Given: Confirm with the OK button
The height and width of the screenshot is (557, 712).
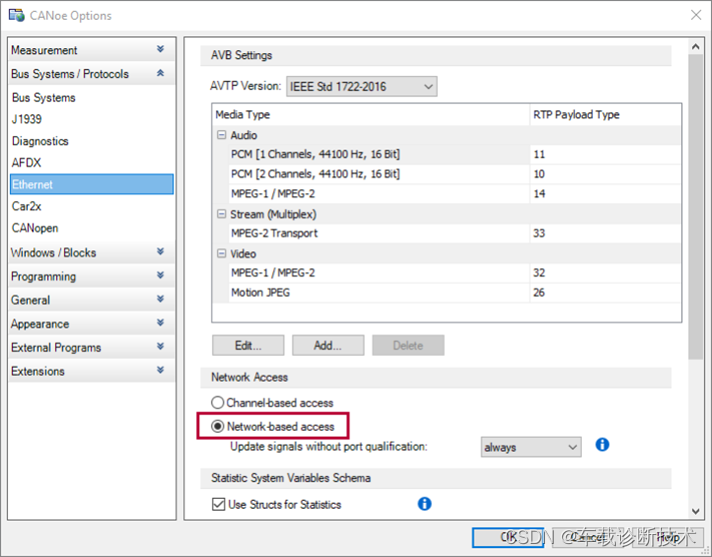Looking at the screenshot, I should (x=508, y=537).
